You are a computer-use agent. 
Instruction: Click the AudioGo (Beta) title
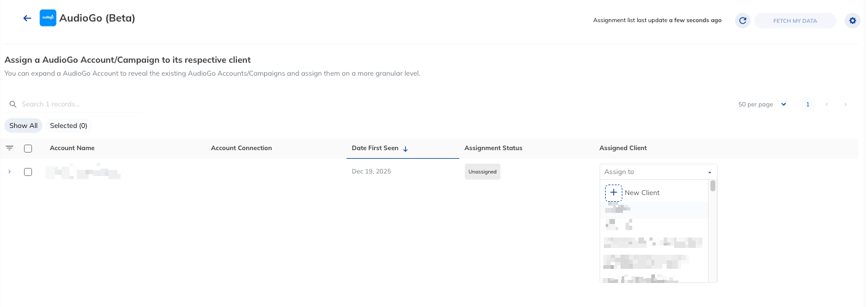point(97,18)
